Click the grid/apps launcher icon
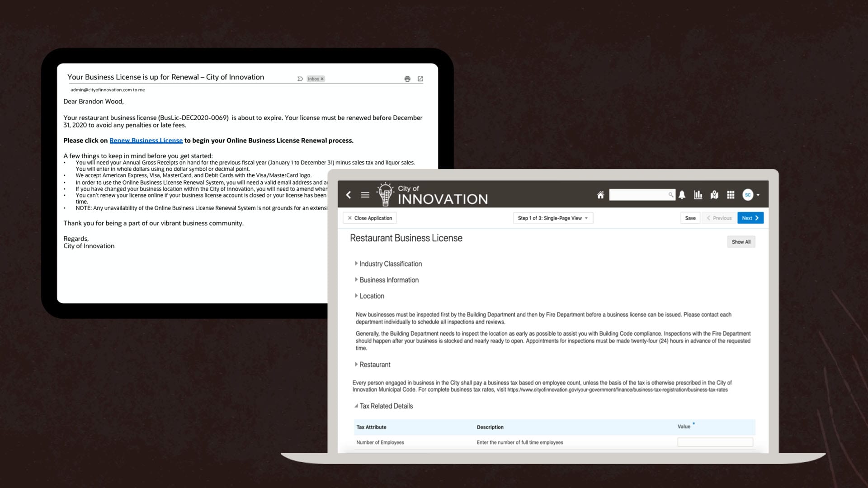Screen dimensions: 868x488 (731, 195)
